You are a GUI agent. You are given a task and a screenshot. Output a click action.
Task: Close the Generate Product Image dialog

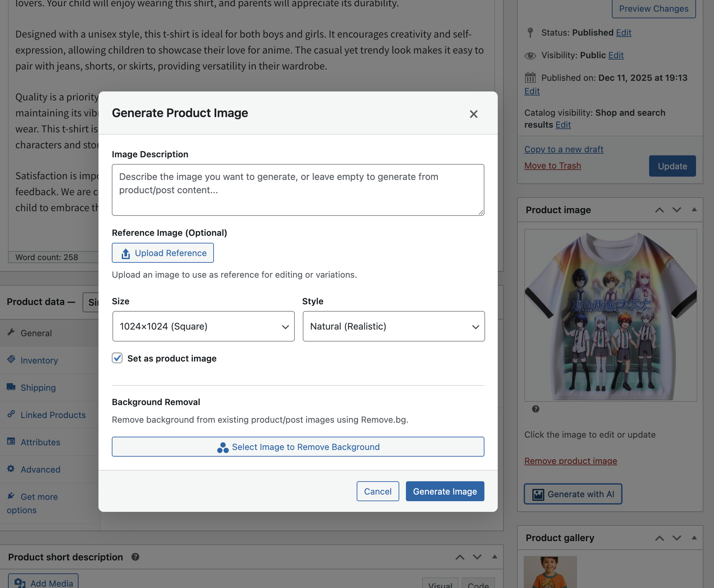473,114
